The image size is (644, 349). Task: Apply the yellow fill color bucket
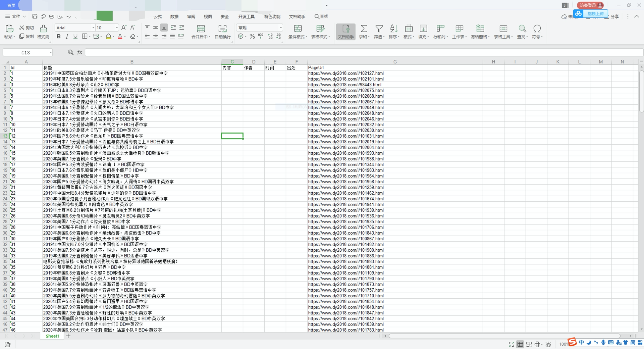point(108,36)
